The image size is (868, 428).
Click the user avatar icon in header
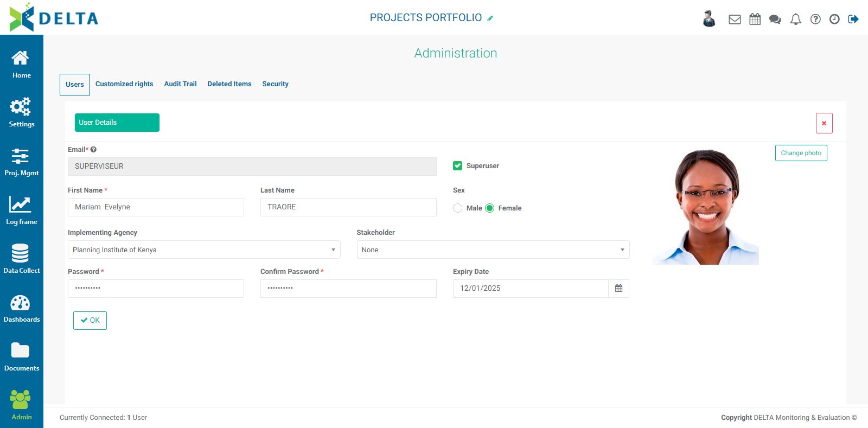point(709,18)
